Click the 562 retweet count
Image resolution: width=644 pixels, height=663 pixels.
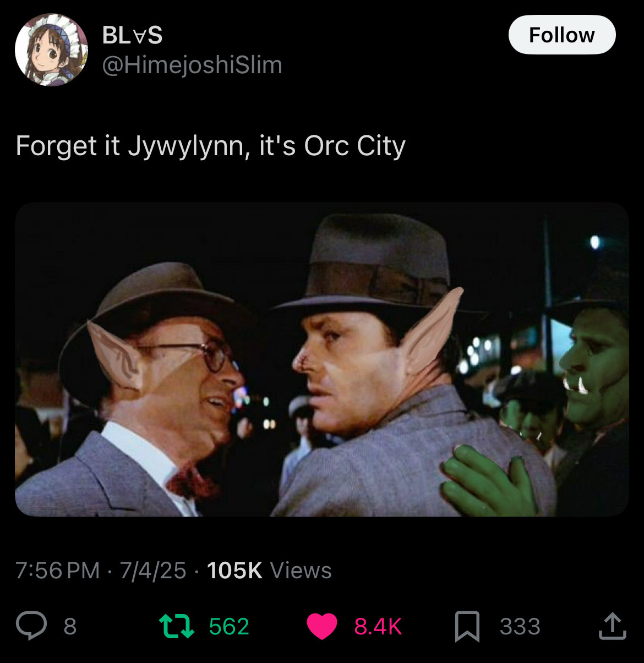pyautogui.click(x=229, y=627)
